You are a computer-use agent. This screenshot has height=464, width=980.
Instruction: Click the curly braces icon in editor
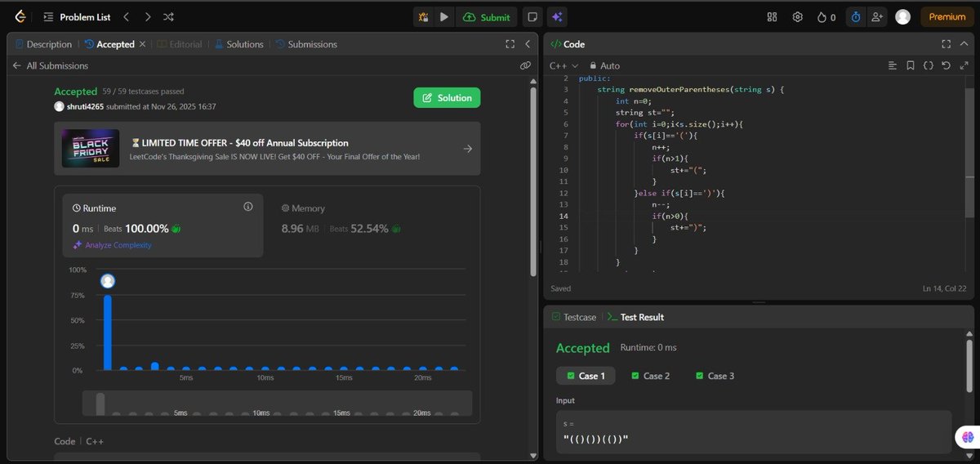(928, 65)
